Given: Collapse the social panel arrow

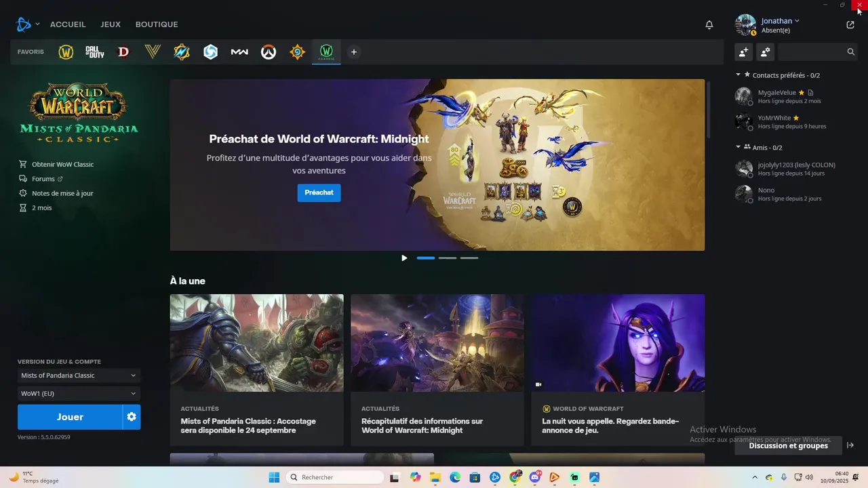Looking at the screenshot, I should (850, 445).
